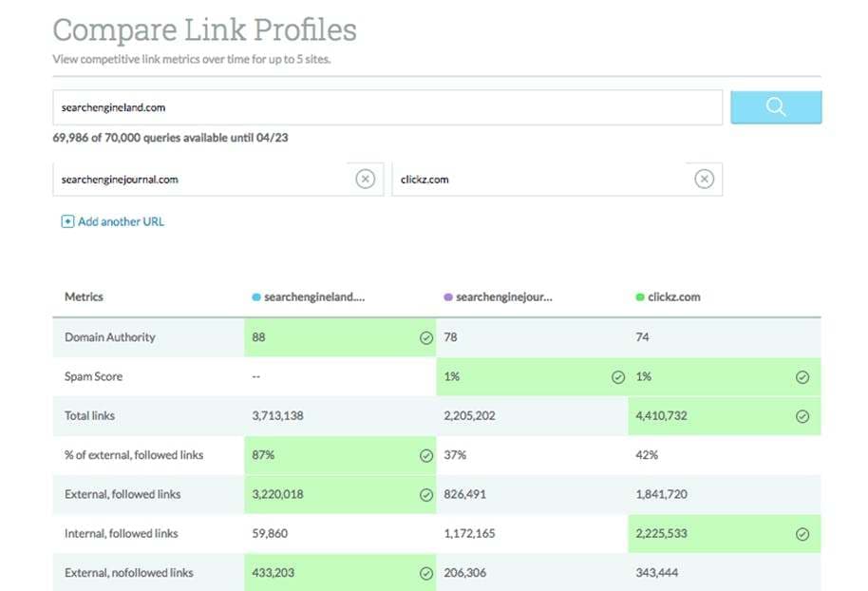Select the clickz.com column header
Screen dimensions: 868x591
click(673, 297)
